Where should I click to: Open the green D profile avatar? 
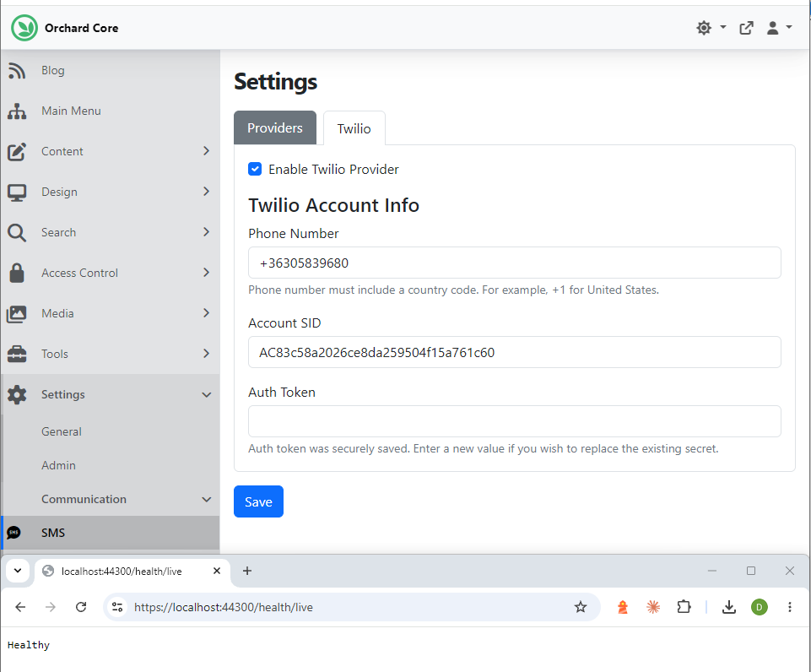(x=760, y=607)
